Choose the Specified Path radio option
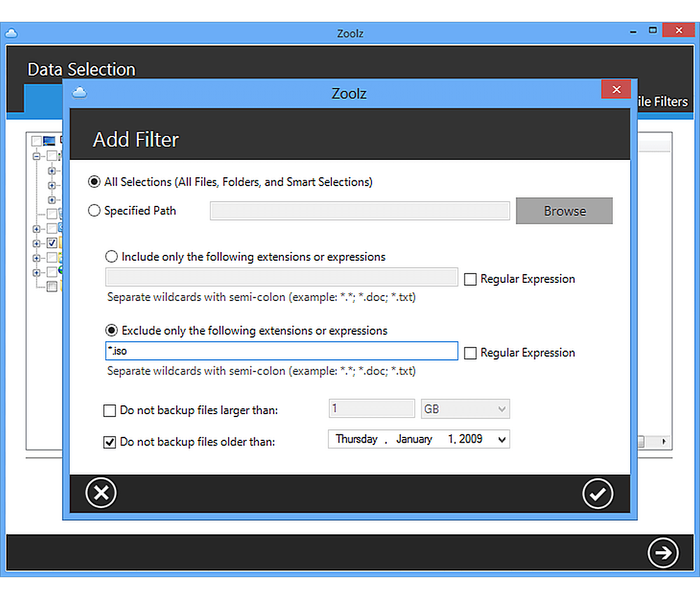 pyautogui.click(x=94, y=211)
